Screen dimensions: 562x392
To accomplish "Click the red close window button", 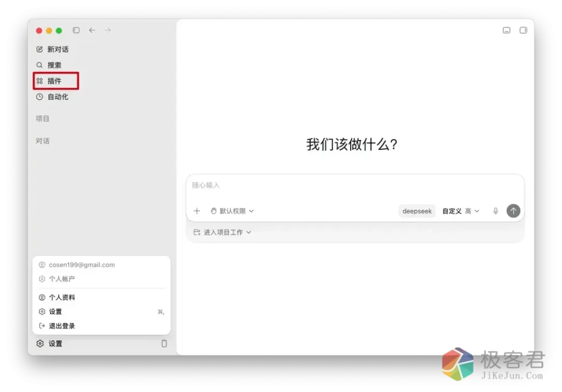I will pos(39,31).
